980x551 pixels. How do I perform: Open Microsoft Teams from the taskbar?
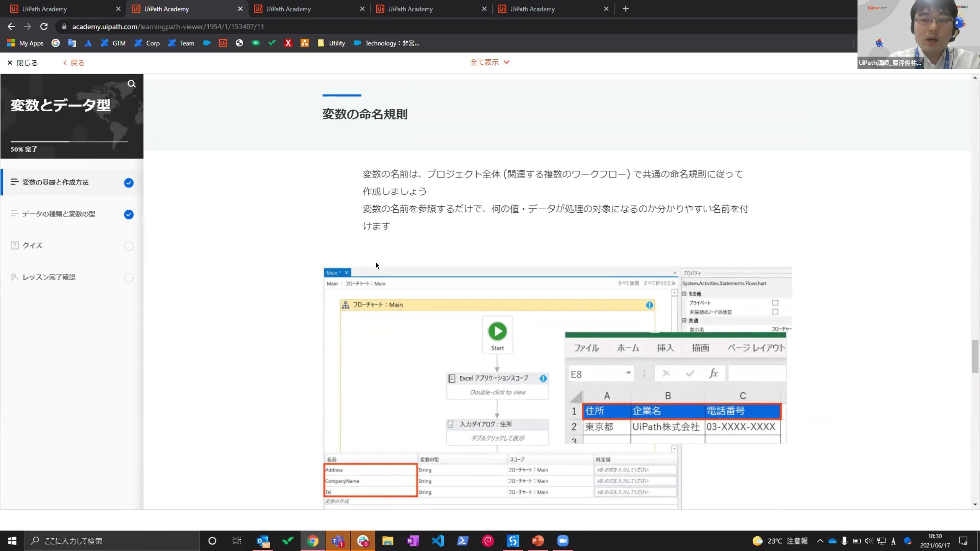tap(338, 541)
